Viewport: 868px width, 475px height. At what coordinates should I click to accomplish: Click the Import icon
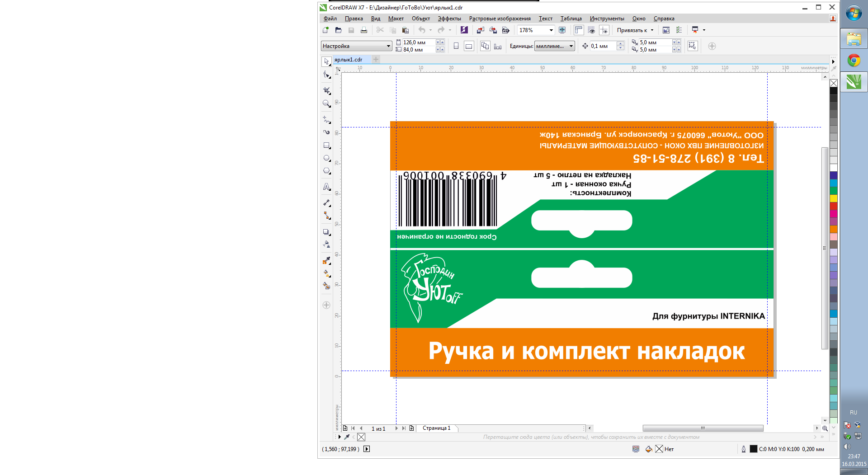(x=481, y=30)
